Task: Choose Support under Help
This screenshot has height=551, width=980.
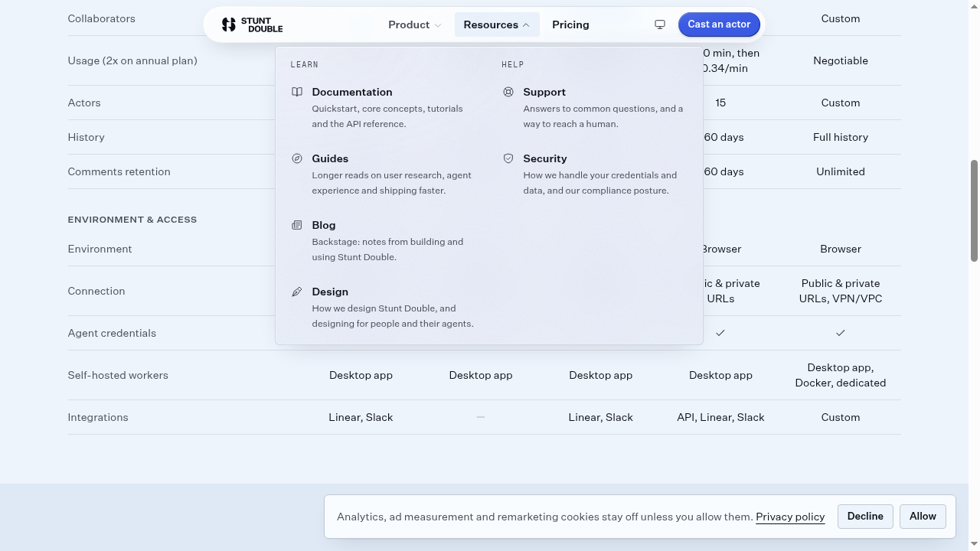Action: coord(595,107)
